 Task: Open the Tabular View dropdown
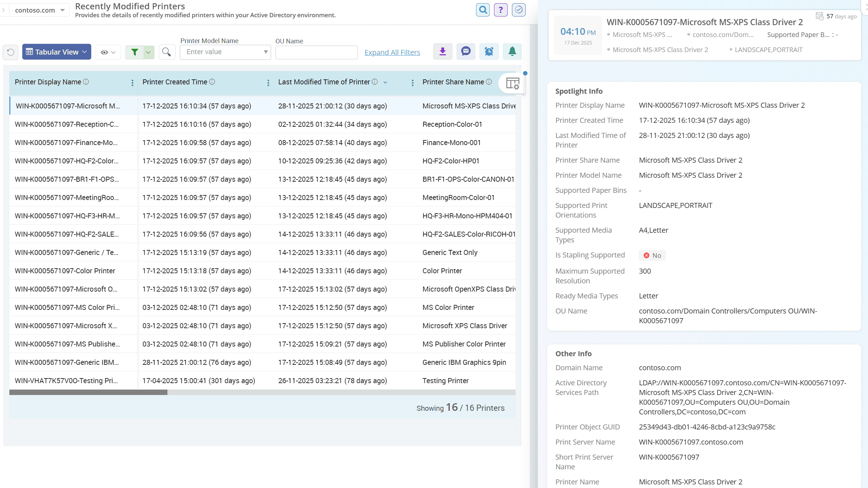[x=57, y=52]
